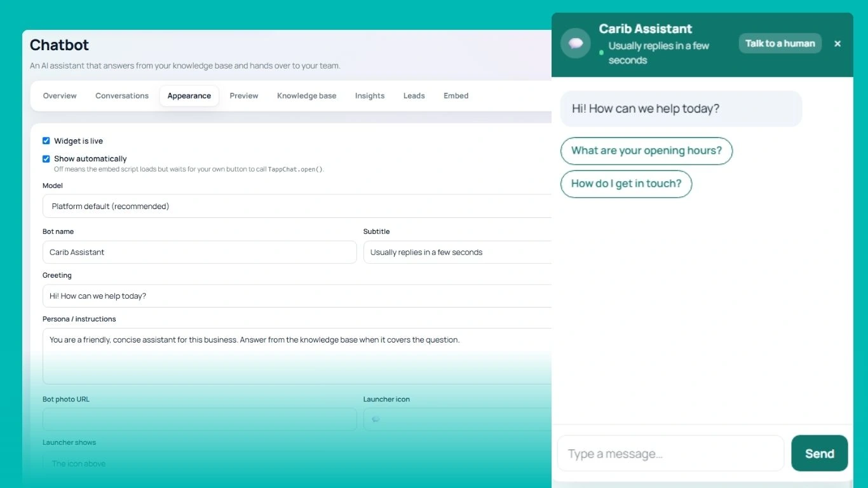868x488 pixels.
Task: Click the Talk to a human button
Action: [780, 43]
